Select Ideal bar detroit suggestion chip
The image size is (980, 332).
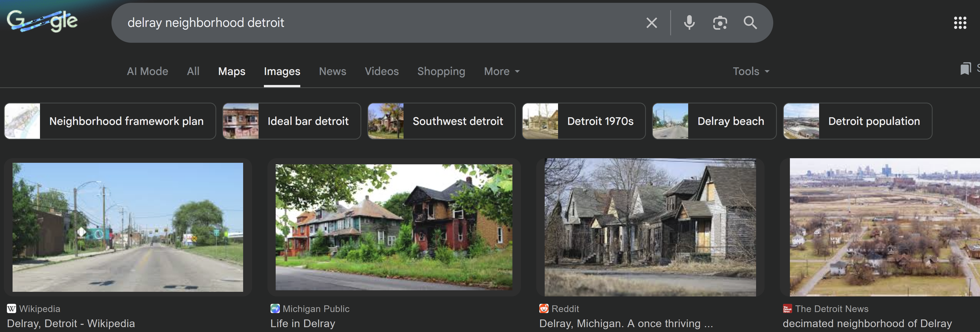pyautogui.click(x=291, y=121)
